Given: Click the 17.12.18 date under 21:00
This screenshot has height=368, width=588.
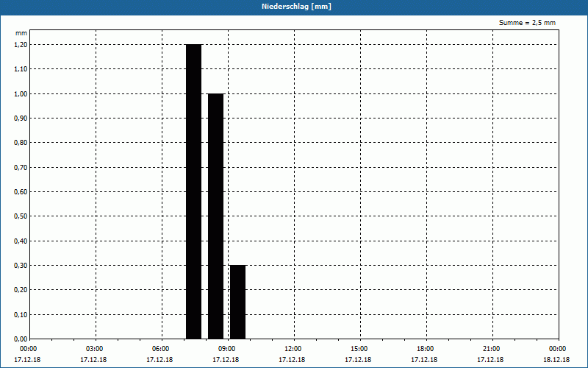Looking at the screenshot, I should [490, 360].
